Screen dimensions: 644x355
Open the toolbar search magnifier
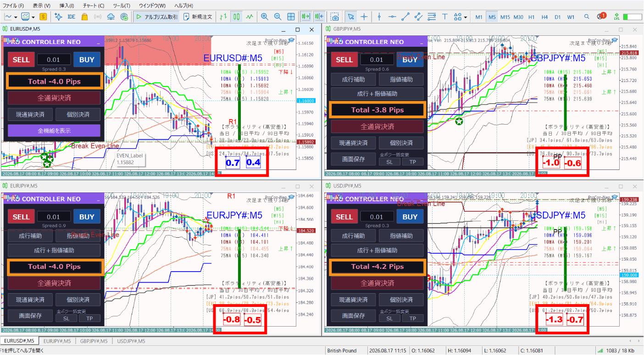point(587,16)
